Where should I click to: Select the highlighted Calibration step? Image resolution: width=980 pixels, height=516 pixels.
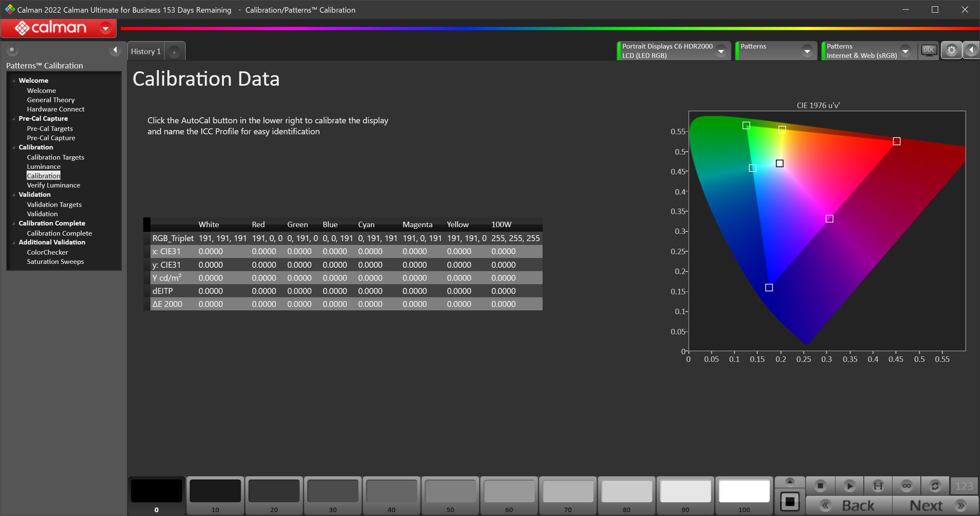tap(44, 176)
